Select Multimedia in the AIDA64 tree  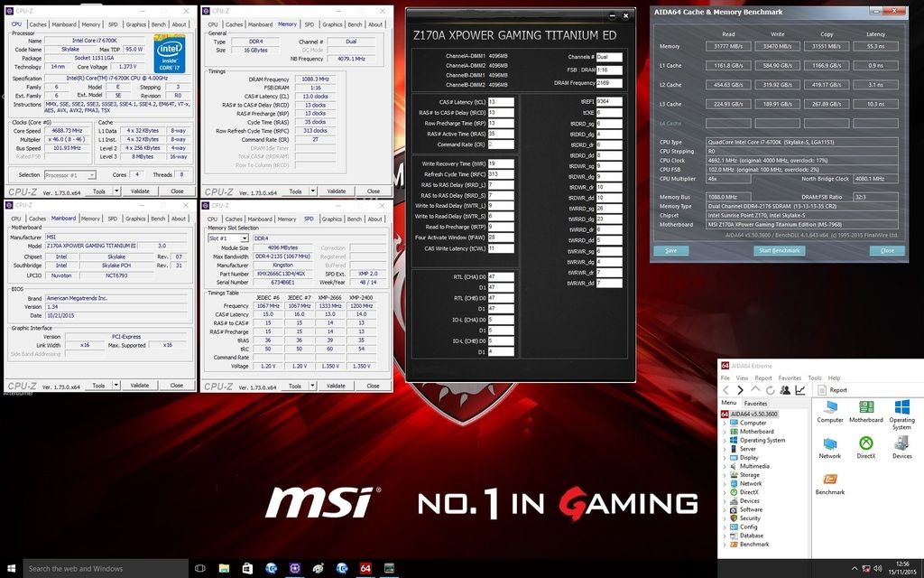754,466
